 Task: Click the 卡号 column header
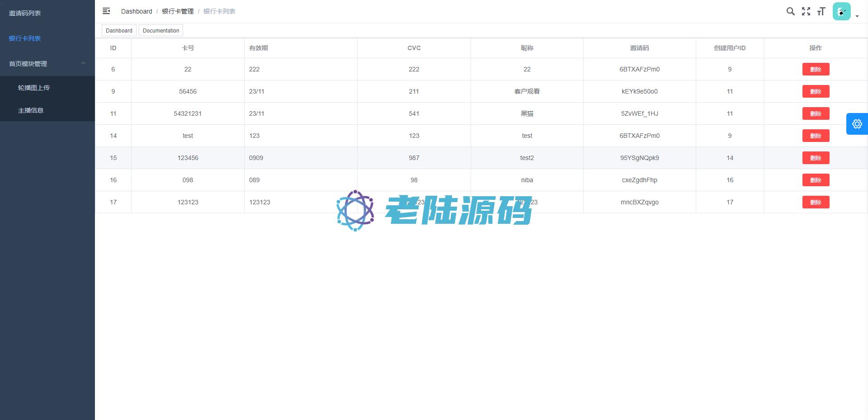(188, 48)
